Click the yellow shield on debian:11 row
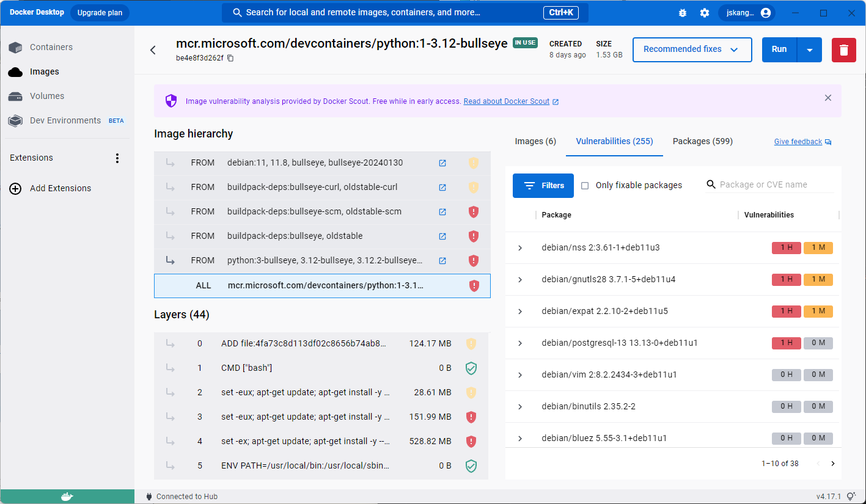The height and width of the screenshot is (504, 866). (474, 163)
